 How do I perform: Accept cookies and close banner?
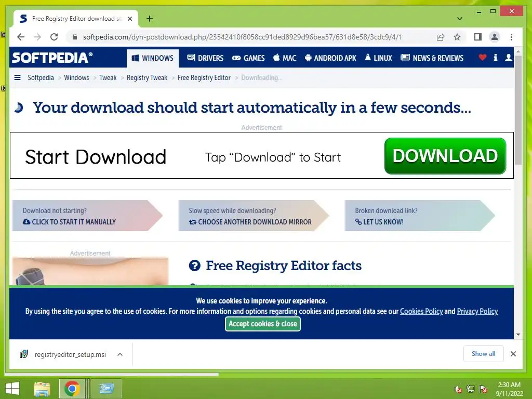[x=262, y=324]
